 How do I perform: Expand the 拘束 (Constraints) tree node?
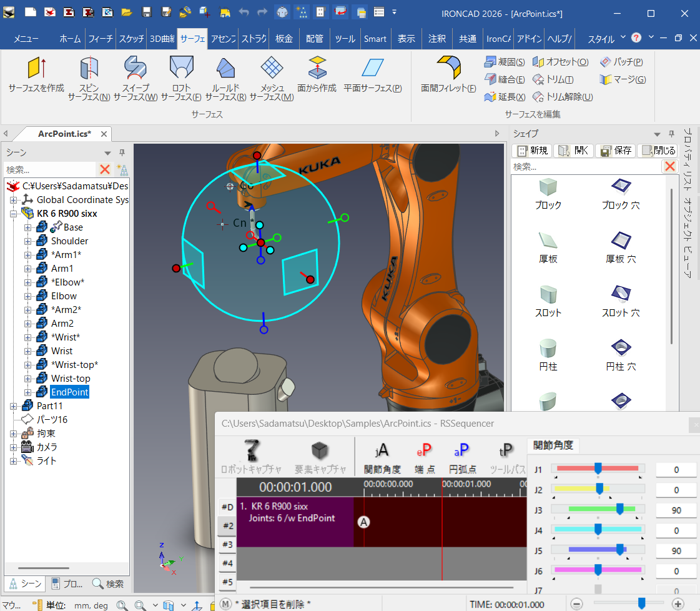click(13, 434)
